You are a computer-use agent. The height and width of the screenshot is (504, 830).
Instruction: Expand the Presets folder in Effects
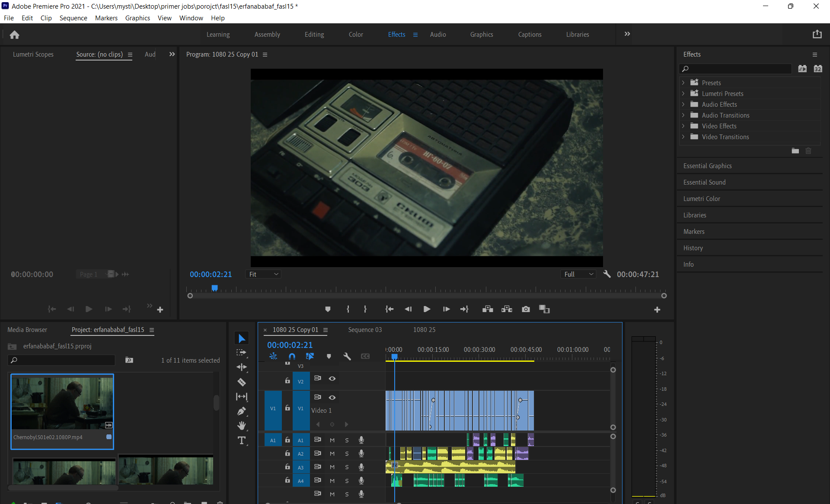[683, 83]
